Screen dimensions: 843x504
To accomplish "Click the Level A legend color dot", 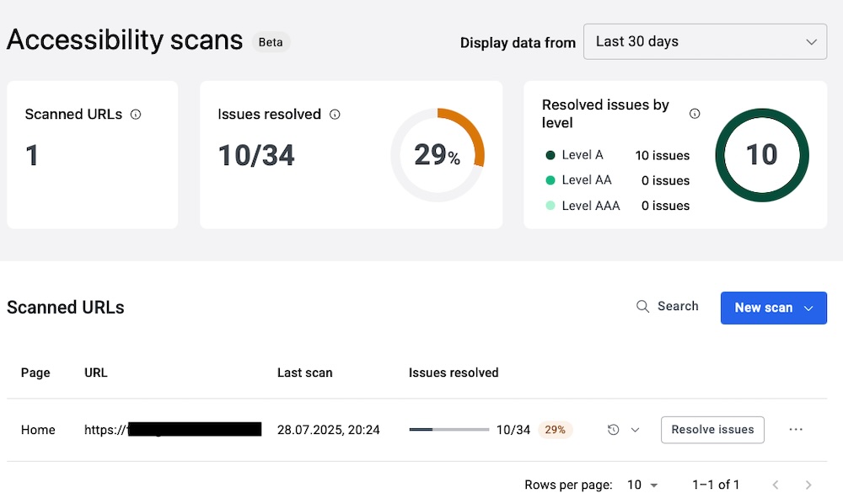I will point(550,155).
